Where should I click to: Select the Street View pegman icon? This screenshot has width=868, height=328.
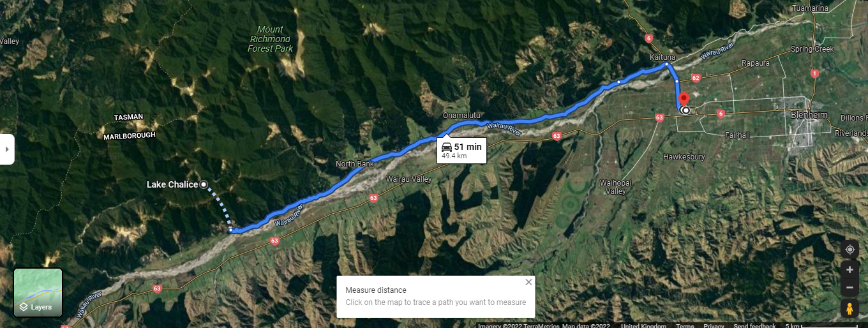pos(849,309)
